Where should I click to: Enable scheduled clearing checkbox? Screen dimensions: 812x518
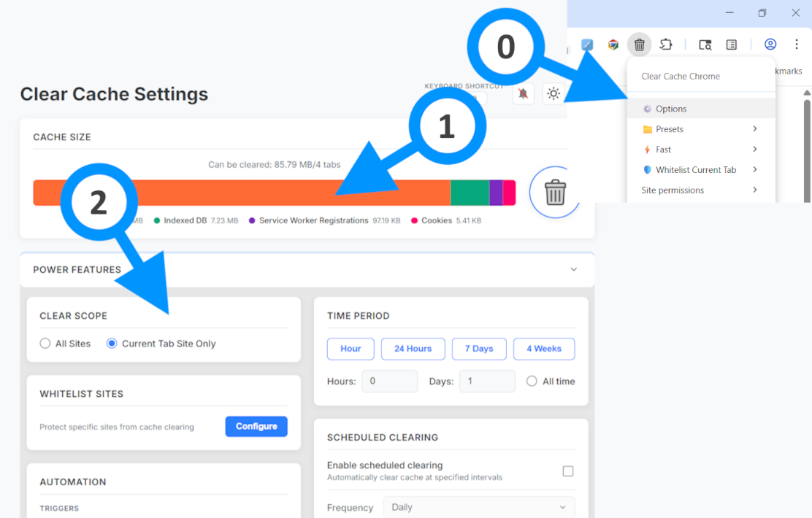[x=568, y=471]
